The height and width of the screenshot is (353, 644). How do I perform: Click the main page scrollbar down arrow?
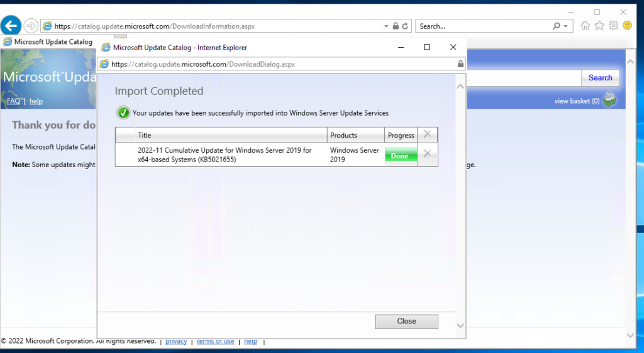[x=630, y=335]
